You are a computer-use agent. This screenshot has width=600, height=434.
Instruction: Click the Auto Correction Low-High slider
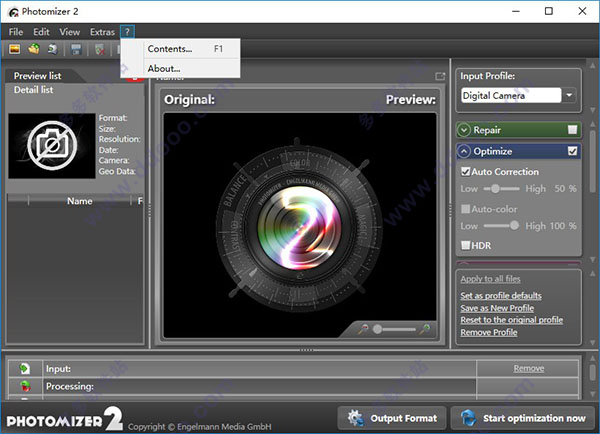[501, 189]
